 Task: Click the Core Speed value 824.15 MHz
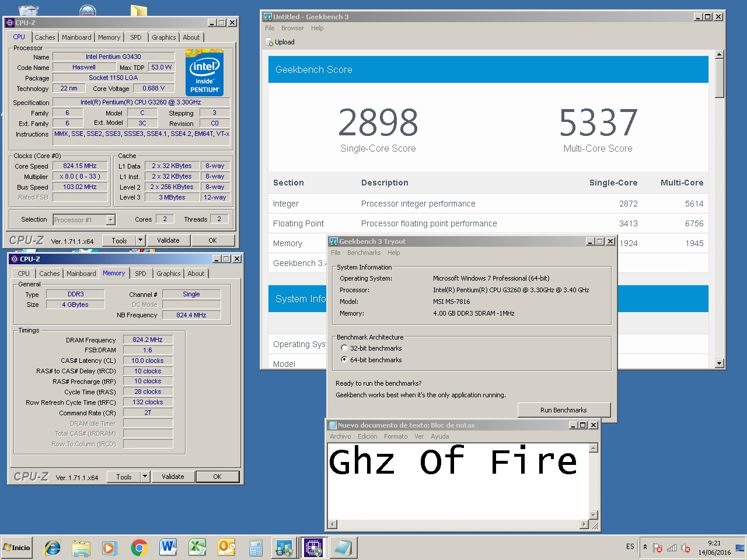[x=80, y=166]
